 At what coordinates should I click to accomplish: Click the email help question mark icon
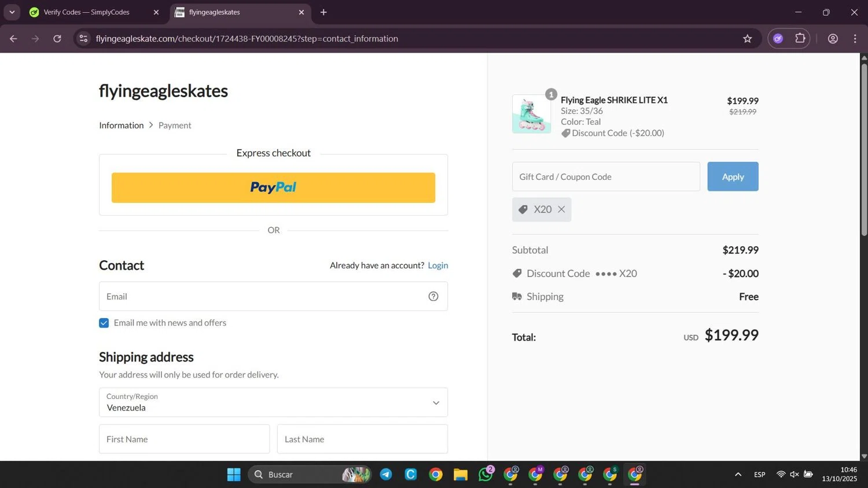coord(433,297)
